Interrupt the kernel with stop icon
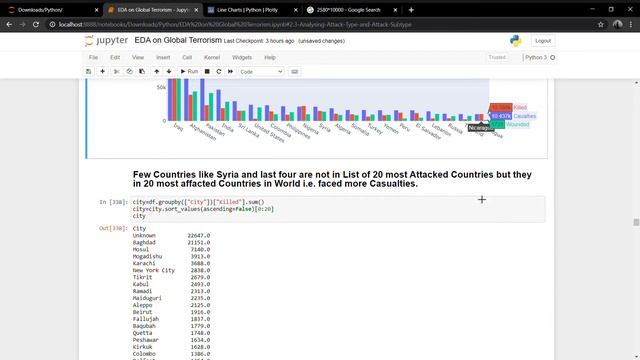This screenshot has height=360, width=640. tap(207, 71)
